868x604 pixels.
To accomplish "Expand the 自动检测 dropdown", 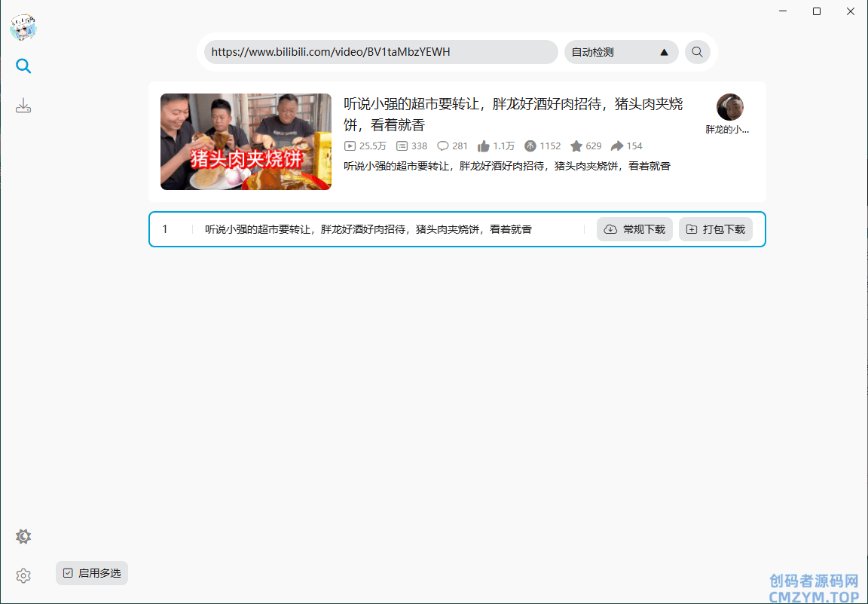I will tap(621, 52).
